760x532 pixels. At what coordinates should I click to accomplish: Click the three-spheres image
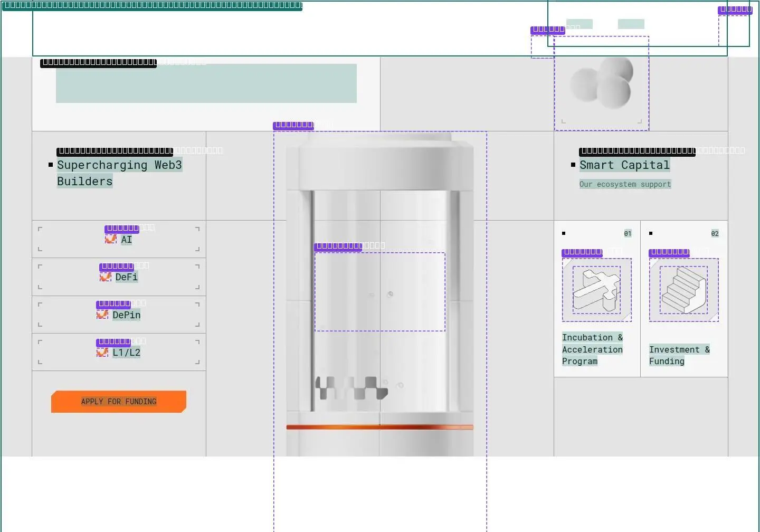pyautogui.click(x=602, y=83)
